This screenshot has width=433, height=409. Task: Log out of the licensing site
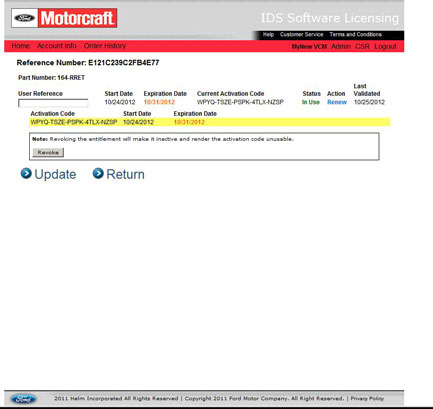tap(385, 46)
